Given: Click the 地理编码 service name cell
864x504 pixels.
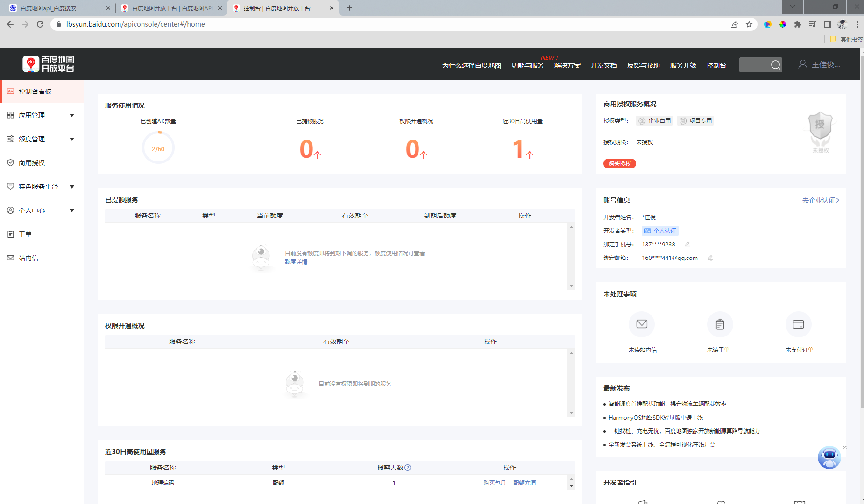Looking at the screenshot, I should [x=163, y=483].
